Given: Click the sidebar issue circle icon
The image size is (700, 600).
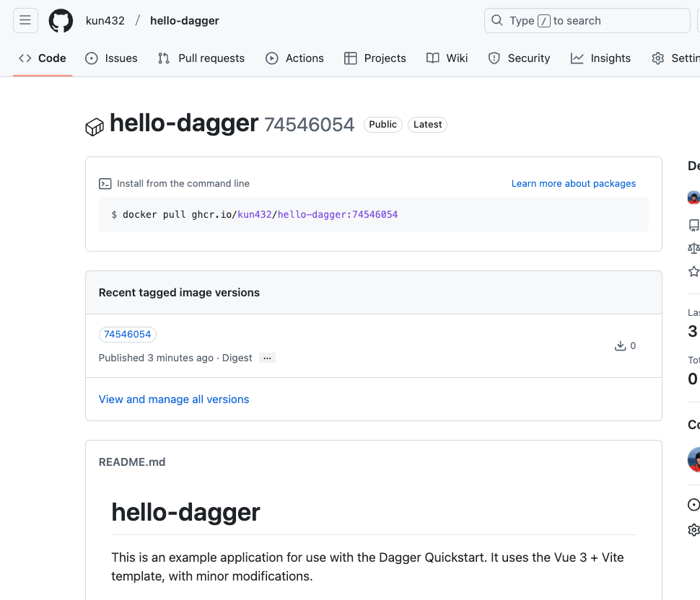Looking at the screenshot, I should 694,505.
